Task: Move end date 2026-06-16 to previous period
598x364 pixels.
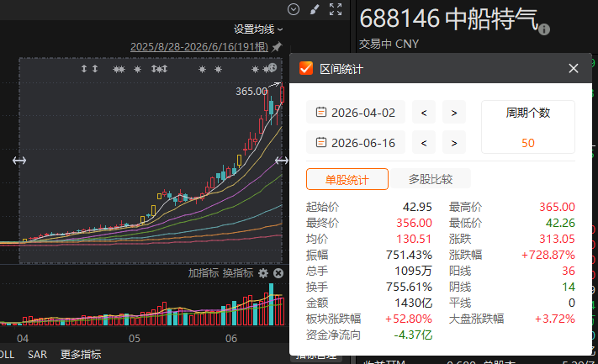Action: (424, 143)
